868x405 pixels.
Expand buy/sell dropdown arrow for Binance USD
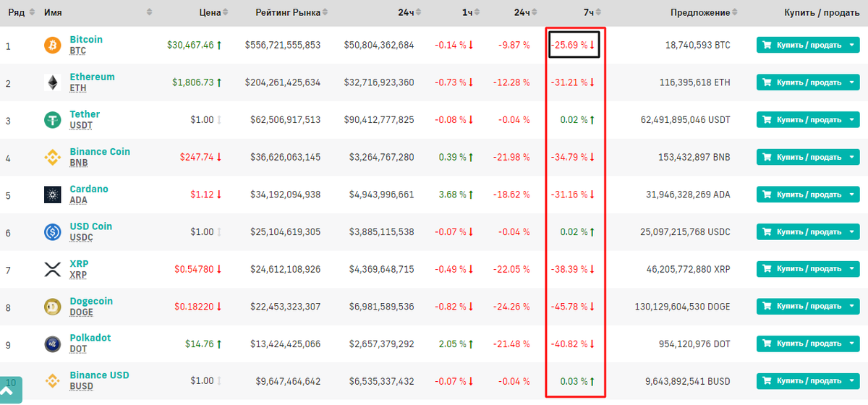point(852,381)
